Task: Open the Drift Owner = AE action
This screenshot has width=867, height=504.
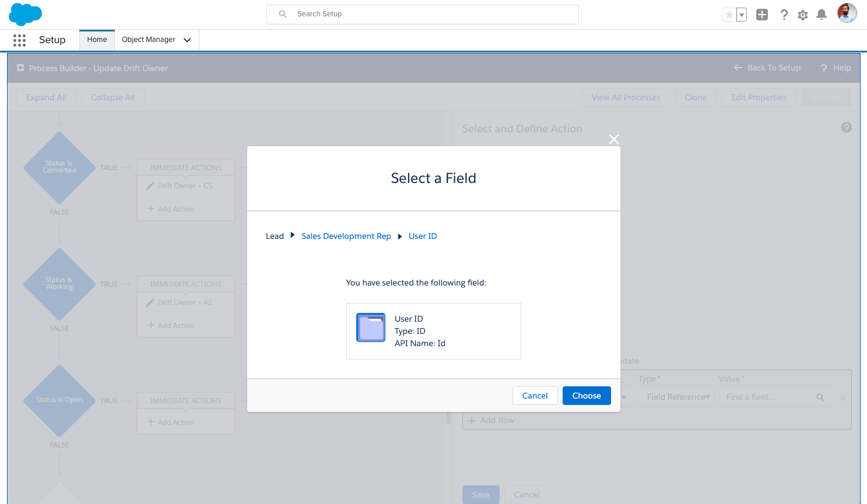Action: point(185,302)
